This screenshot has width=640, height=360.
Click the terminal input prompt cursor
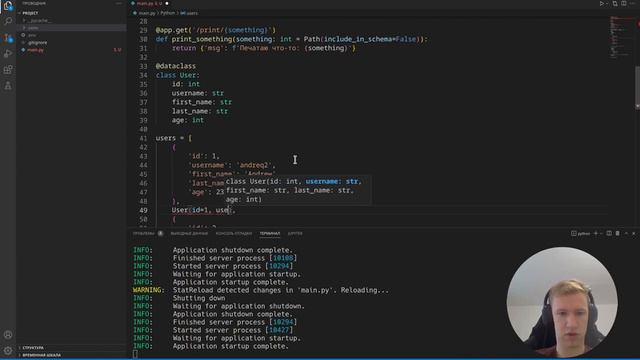click(x=135, y=354)
